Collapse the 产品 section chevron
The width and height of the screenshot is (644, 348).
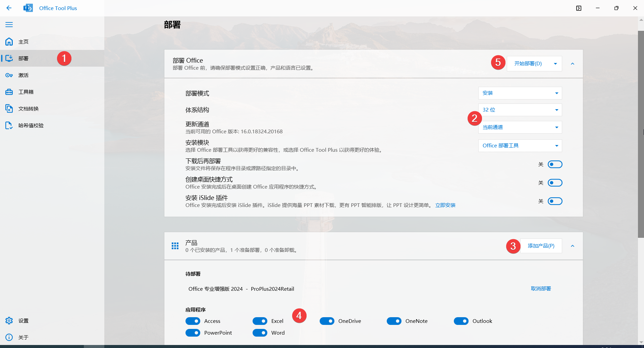pyautogui.click(x=573, y=246)
